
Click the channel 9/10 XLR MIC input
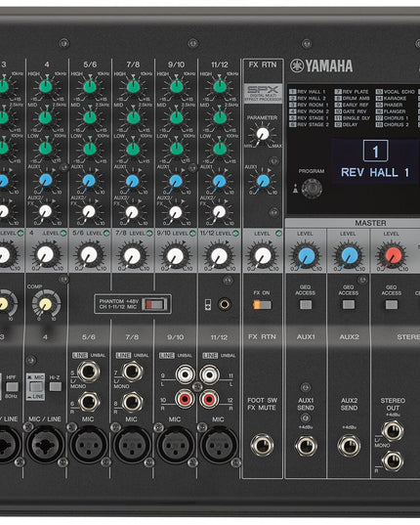pos(175,444)
